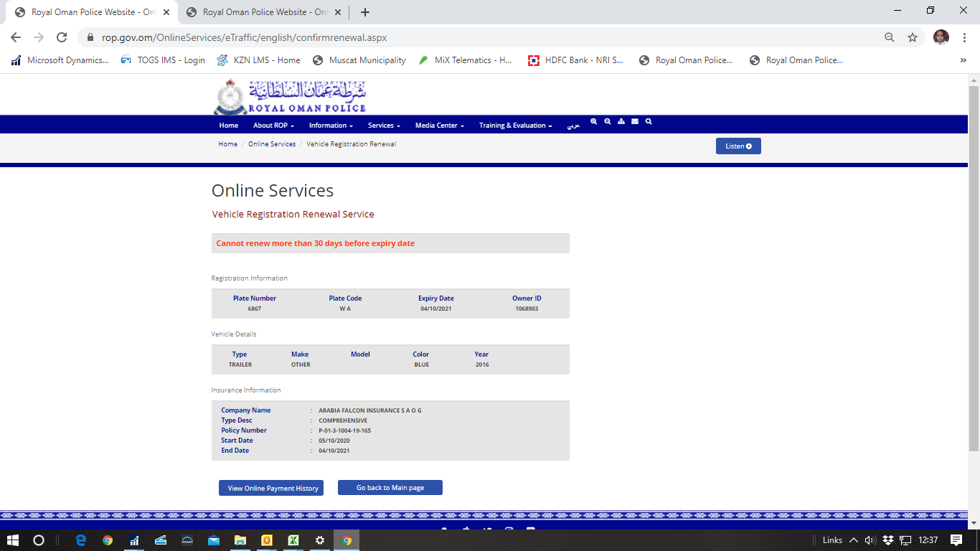This screenshot has width=980, height=551.
Task: Expand the Training & Evaluation dropdown
Action: click(x=515, y=126)
